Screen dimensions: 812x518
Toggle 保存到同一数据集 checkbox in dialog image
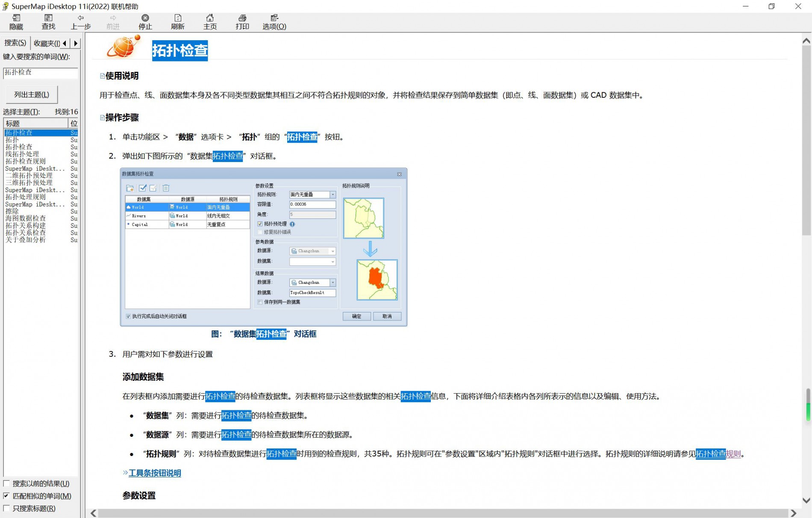[x=260, y=302]
